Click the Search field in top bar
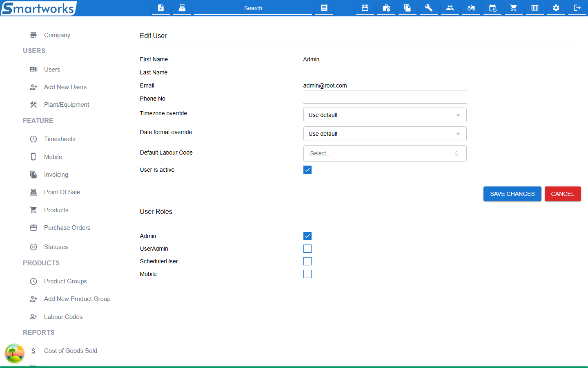Screen dimensions: 588x368 (x=253, y=8)
